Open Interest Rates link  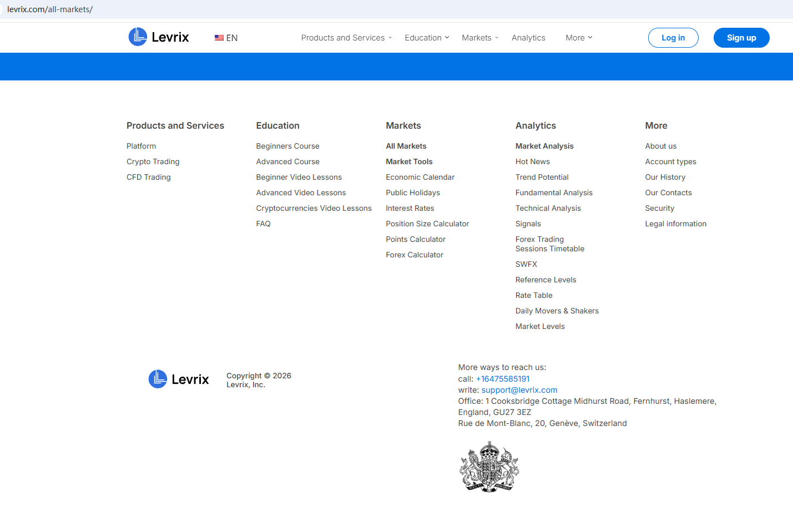click(x=410, y=208)
